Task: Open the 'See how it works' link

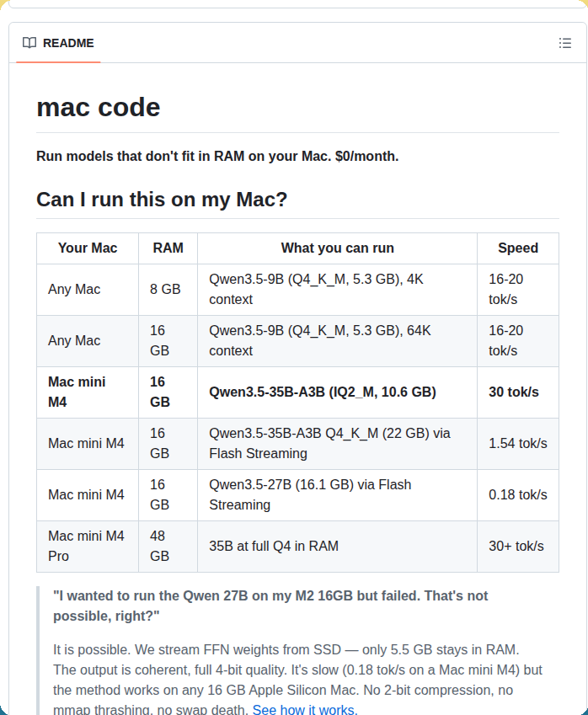Action: pyautogui.click(x=305, y=709)
